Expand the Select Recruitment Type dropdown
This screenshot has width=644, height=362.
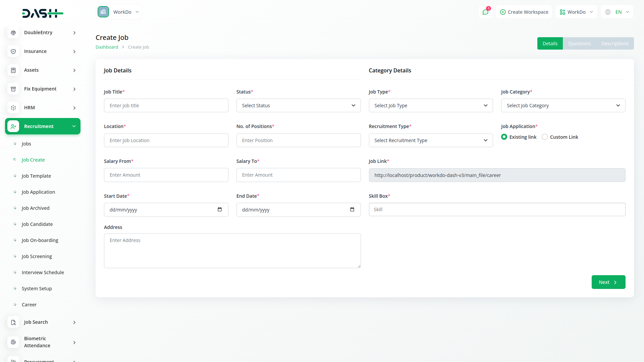(431, 140)
